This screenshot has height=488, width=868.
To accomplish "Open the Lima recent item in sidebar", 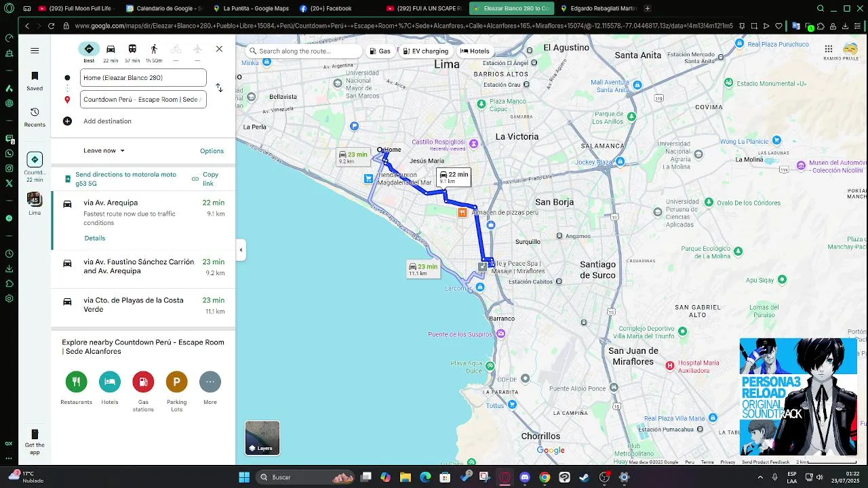I will click(35, 204).
